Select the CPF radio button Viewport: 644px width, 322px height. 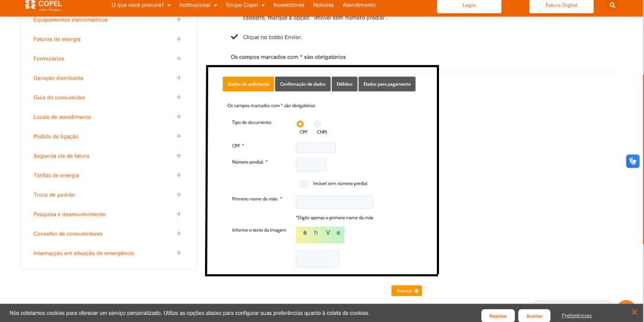click(300, 124)
